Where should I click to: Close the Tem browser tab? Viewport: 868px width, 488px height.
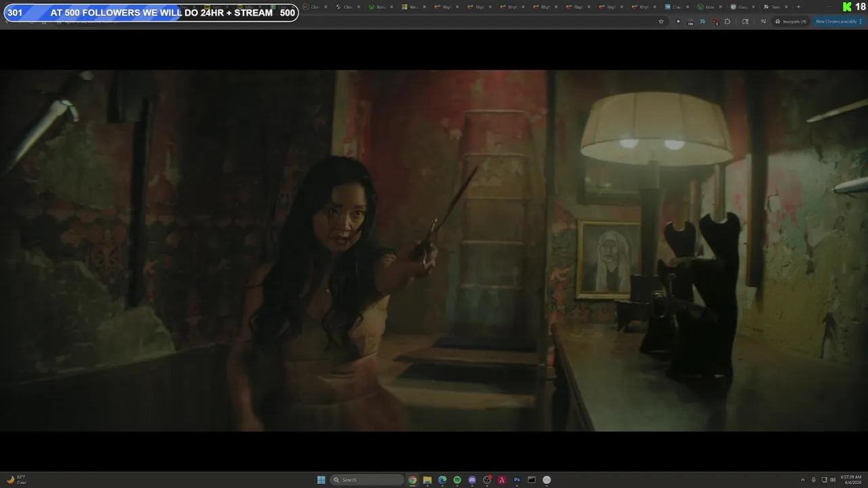[x=786, y=7]
